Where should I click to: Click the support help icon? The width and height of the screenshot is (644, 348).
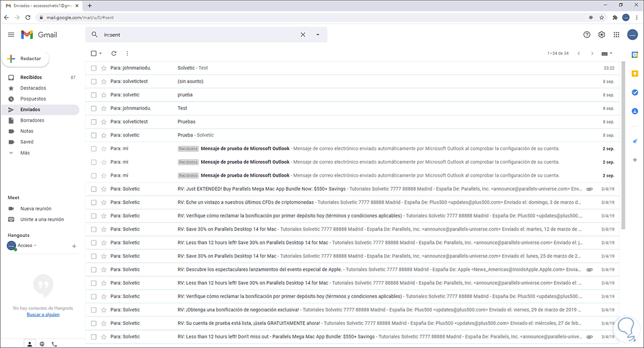pyautogui.click(x=587, y=35)
